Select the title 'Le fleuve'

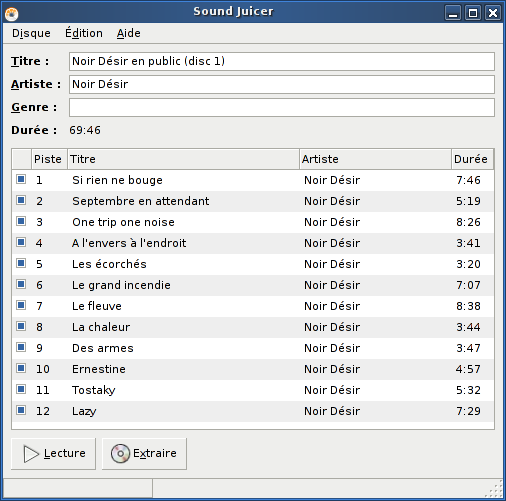[97, 306]
